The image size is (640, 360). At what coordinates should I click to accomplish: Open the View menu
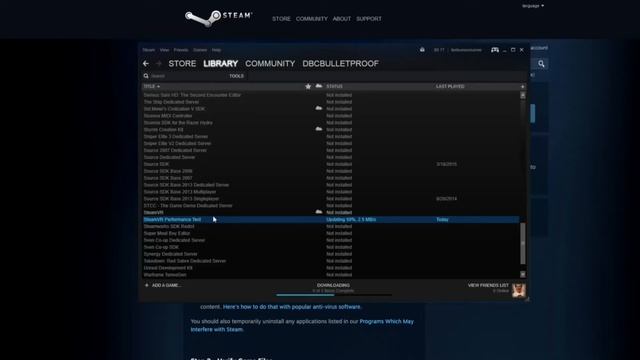[164, 50]
